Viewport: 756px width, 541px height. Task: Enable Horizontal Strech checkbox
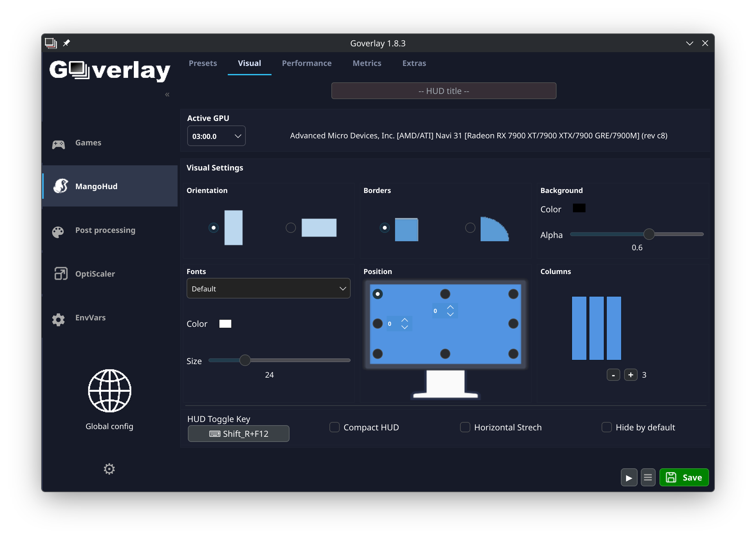[x=465, y=427]
